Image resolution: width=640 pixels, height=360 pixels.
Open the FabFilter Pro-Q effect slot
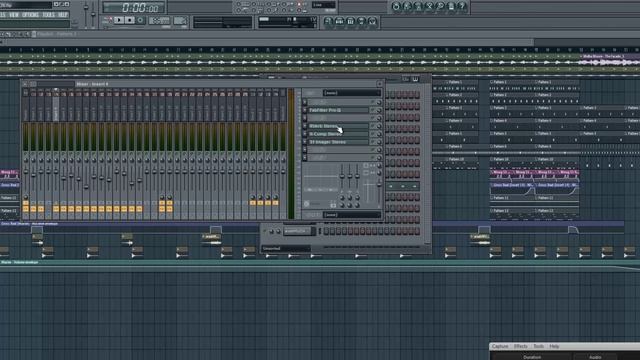point(338,110)
